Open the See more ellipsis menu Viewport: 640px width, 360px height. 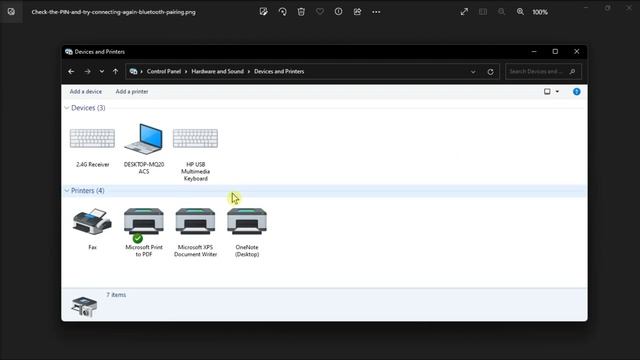pyautogui.click(x=376, y=12)
